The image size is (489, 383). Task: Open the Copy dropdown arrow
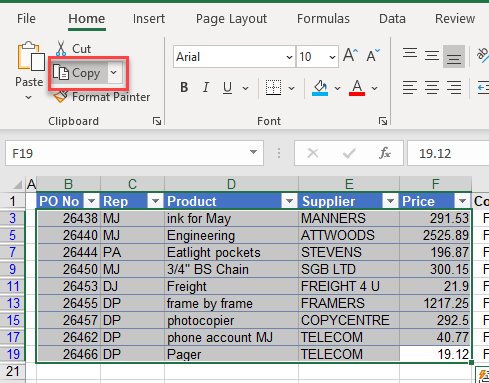point(114,72)
